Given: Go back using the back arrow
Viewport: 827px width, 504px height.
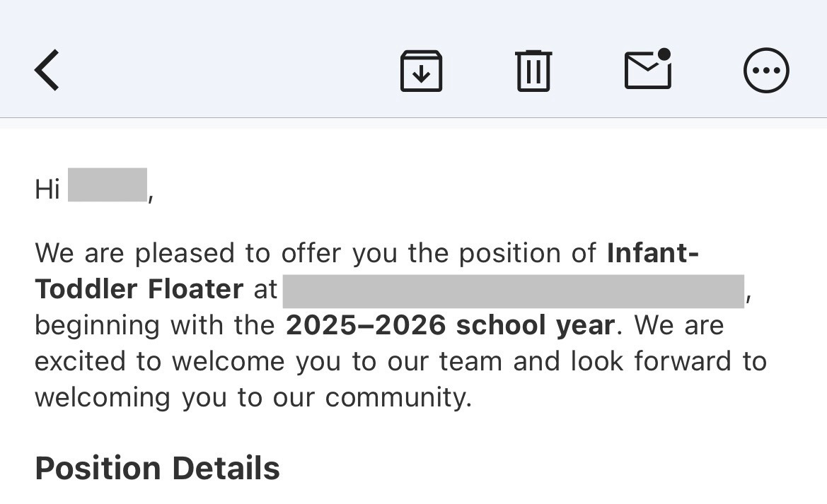Looking at the screenshot, I should [x=47, y=70].
